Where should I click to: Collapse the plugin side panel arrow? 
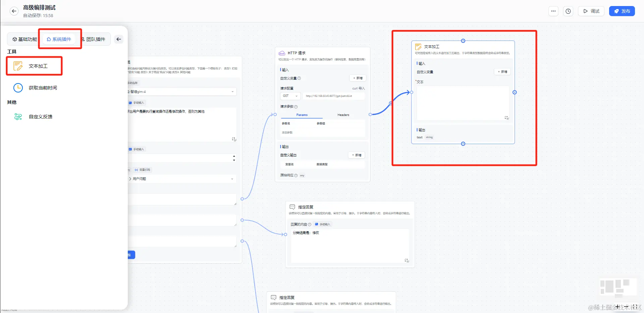click(x=119, y=39)
